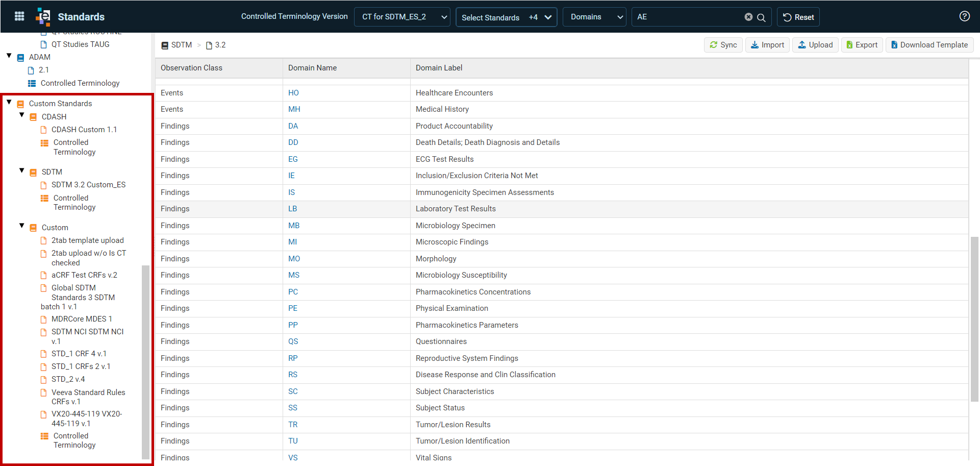The image size is (980, 466).
Task: Click the bottom Controlled Terminology list icon
Action: [x=45, y=436]
